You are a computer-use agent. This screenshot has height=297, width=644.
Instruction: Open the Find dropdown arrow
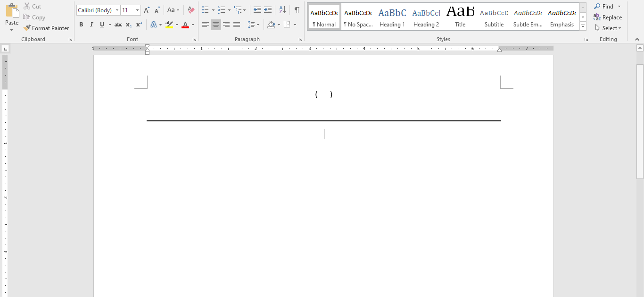coord(619,7)
